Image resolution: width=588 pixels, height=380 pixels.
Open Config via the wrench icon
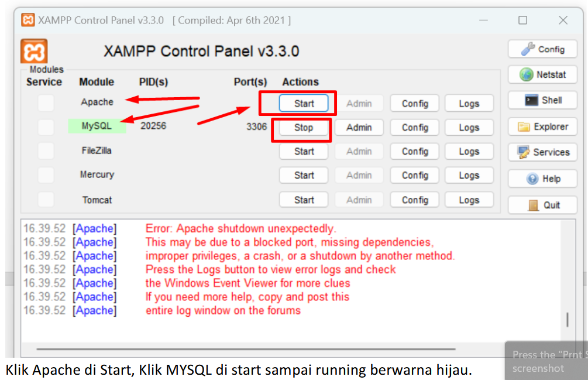coord(528,49)
